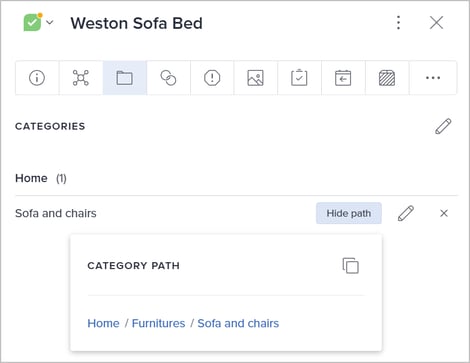Open the overlapping circles variants tab

pyautogui.click(x=168, y=78)
